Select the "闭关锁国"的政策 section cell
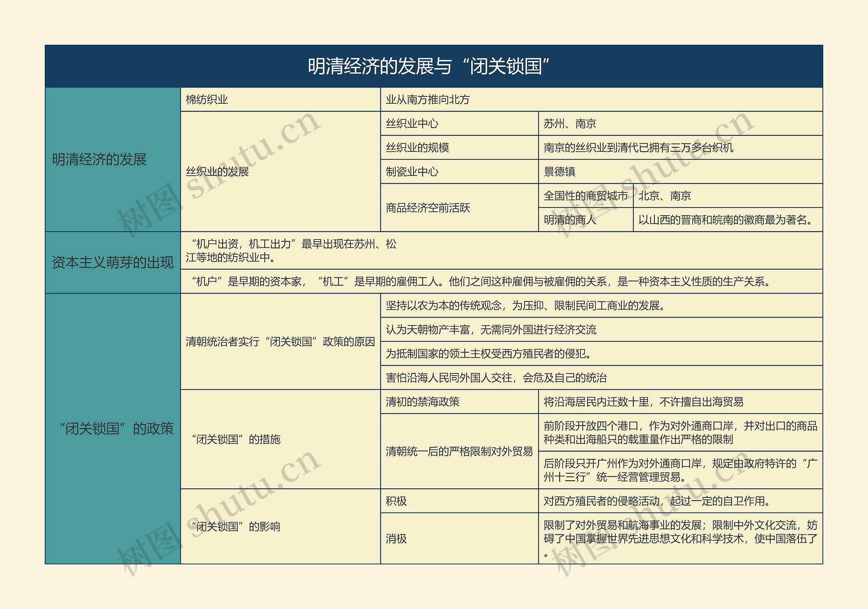Image resolution: width=868 pixels, height=609 pixels. click(113, 428)
